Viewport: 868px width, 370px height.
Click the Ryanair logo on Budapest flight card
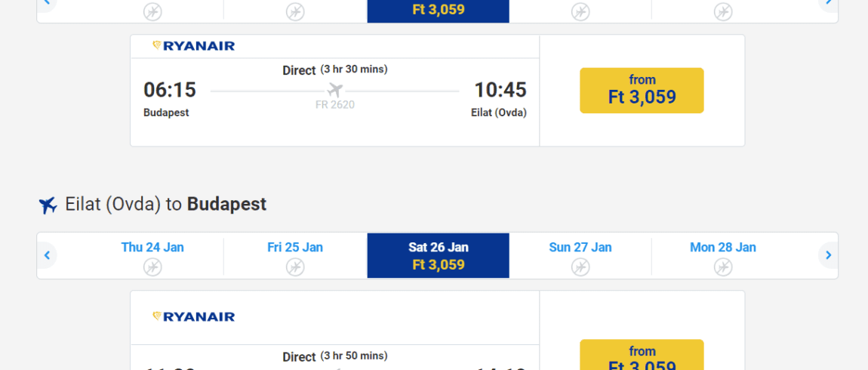[x=194, y=46]
